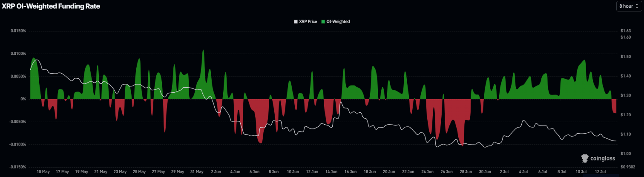Click the 0.0050% left axis label

tap(18, 77)
